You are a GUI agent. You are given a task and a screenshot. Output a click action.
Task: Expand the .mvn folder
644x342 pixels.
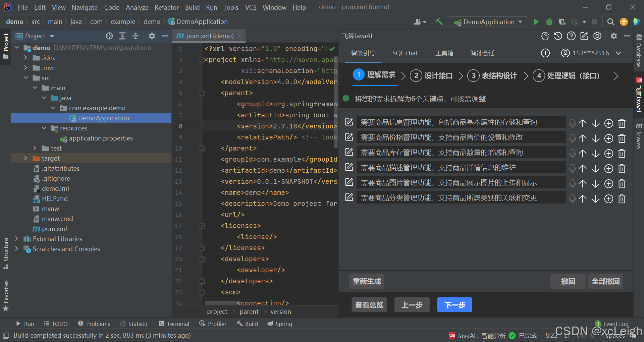point(25,68)
